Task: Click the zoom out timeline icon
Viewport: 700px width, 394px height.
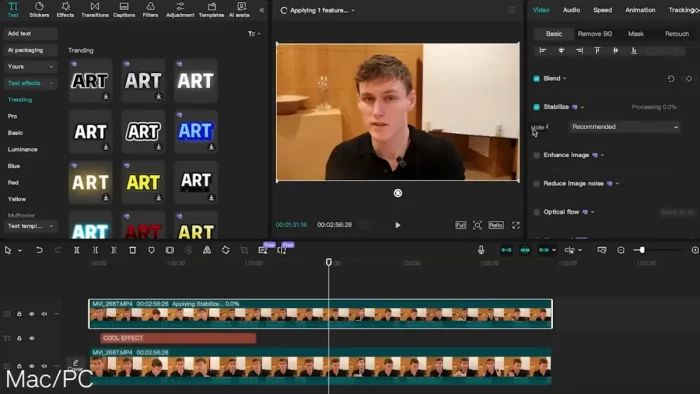Action: pyautogui.click(x=621, y=250)
